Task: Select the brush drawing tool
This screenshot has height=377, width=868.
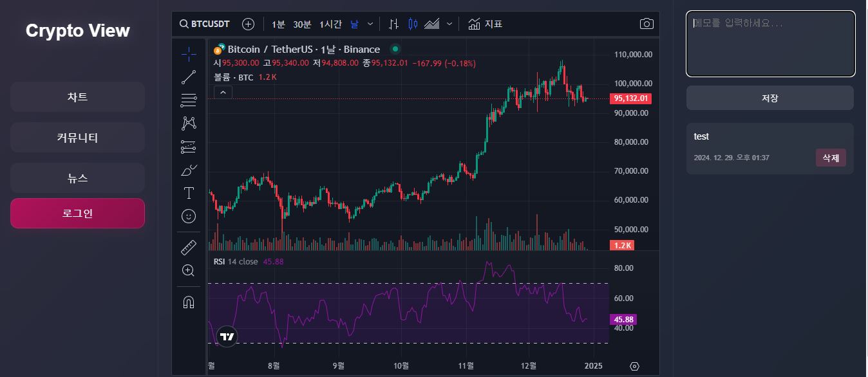Action: (x=189, y=170)
